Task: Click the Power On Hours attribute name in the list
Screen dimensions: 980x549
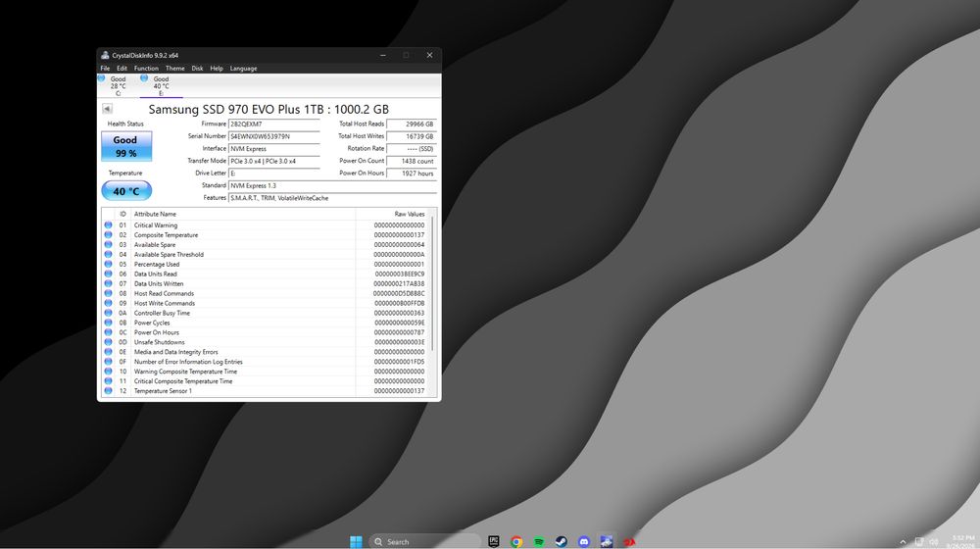Action: point(156,332)
